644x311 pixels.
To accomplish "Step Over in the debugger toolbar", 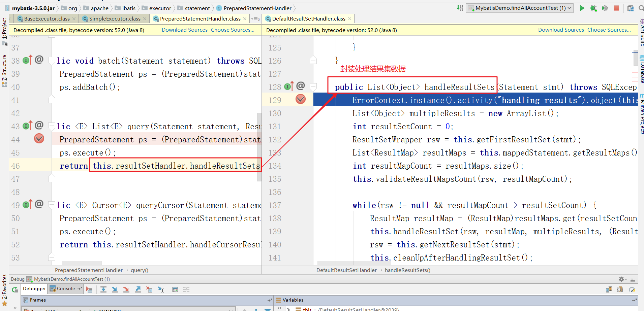I will 103,289.
